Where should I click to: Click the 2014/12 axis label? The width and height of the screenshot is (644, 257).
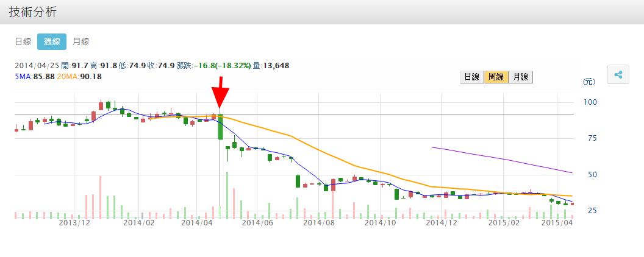point(442,222)
